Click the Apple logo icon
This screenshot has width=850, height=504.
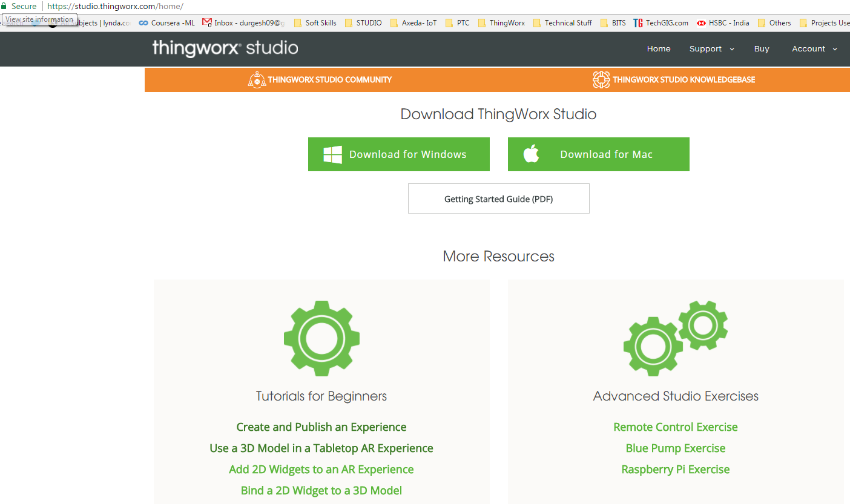click(531, 154)
